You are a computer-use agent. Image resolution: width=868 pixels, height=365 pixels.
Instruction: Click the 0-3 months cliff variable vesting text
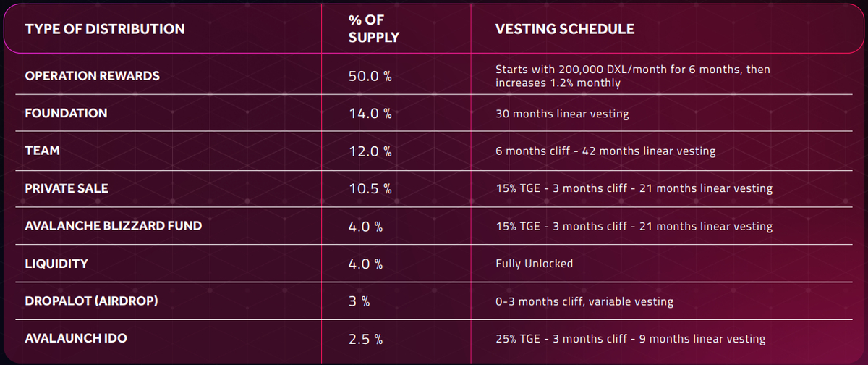click(x=584, y=301)
